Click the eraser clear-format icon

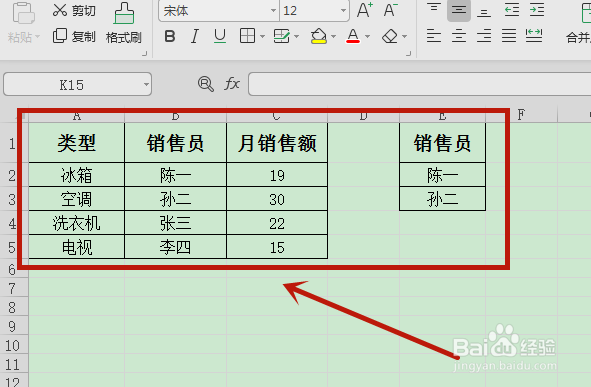[390, 36]
